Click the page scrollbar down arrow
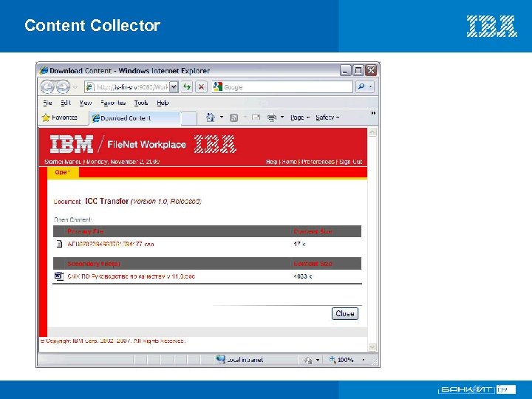Image resolution: width=532 pixels, height=399 pixels. click(372, 347)
